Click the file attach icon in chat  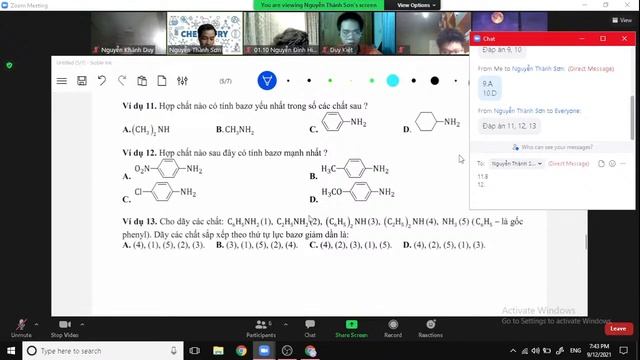pyautogui.click(x=601, y=163)
